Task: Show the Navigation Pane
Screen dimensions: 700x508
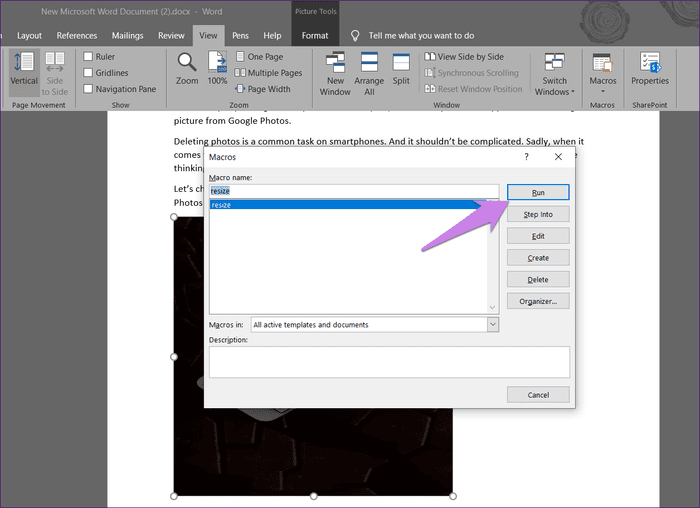Action: [x=89, y=89]
